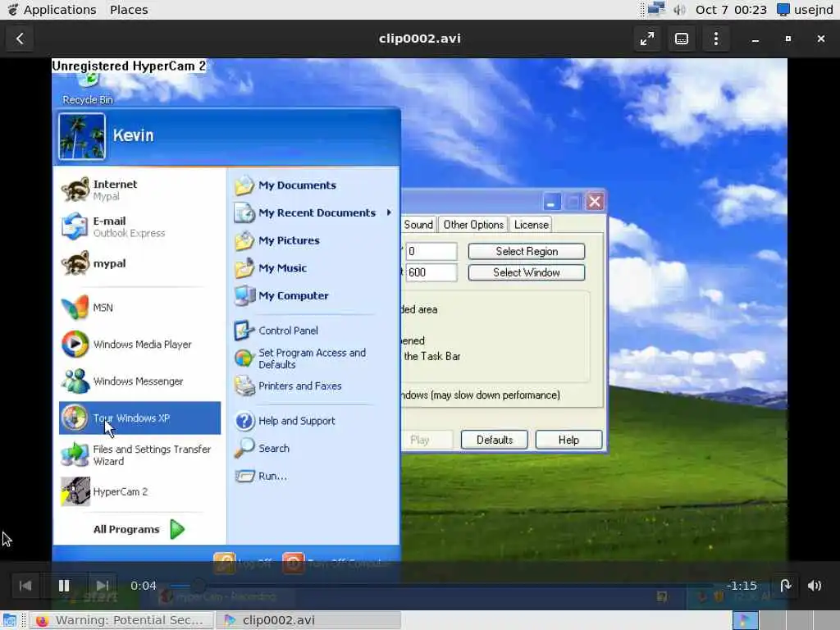
Task: Click the Windows Media Player icon
Action: coord(75,344)
